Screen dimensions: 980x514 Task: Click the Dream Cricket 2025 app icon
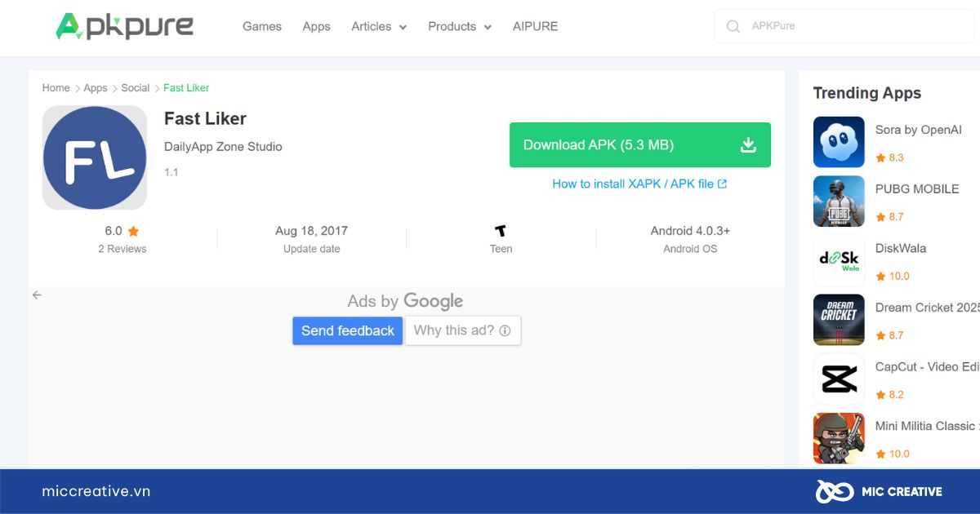[x=839, y=319]
